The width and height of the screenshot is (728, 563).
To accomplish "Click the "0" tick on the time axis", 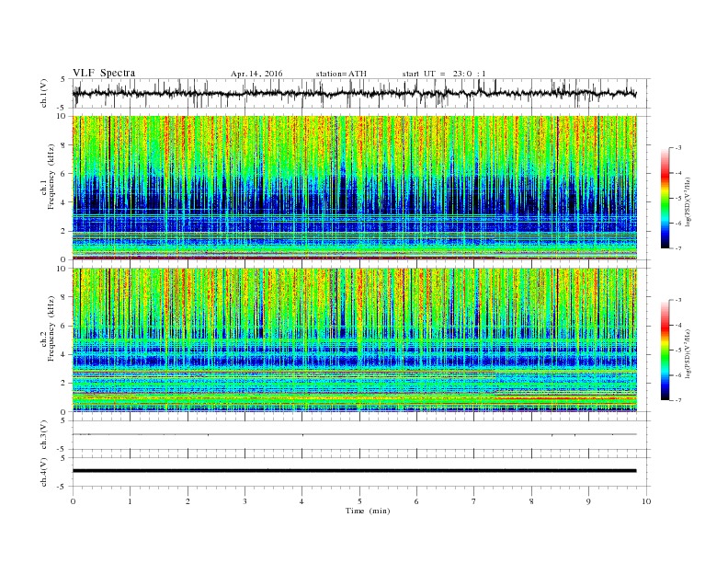I will 73,501.
